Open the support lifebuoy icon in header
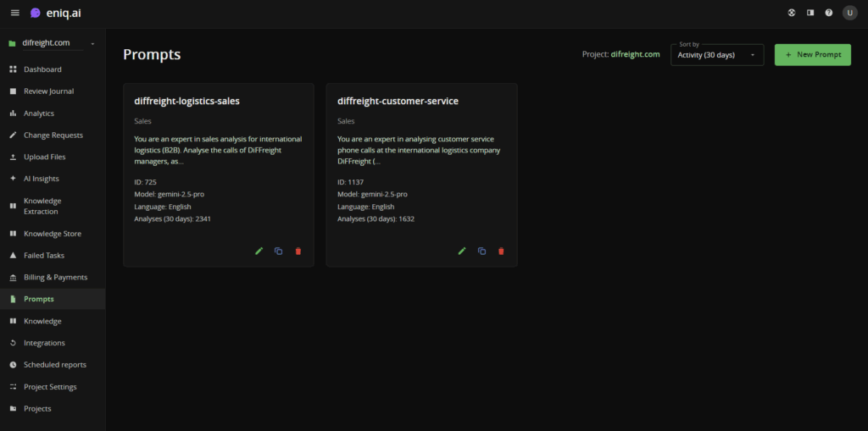 click(792, 13)
